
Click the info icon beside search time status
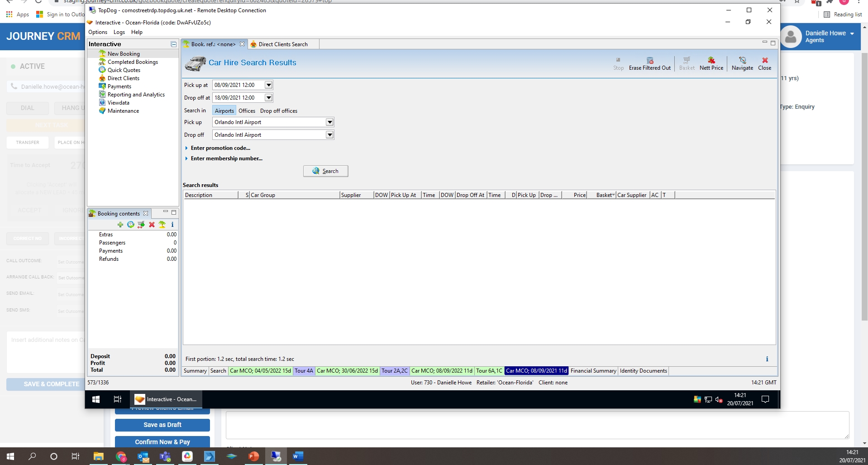pos(767,359)
